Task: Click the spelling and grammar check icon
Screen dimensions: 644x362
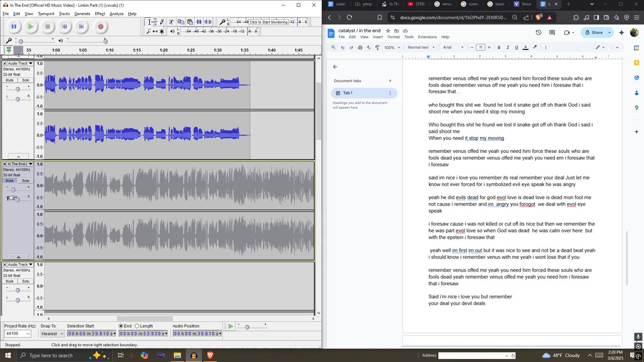Action: tap(368, 48)
